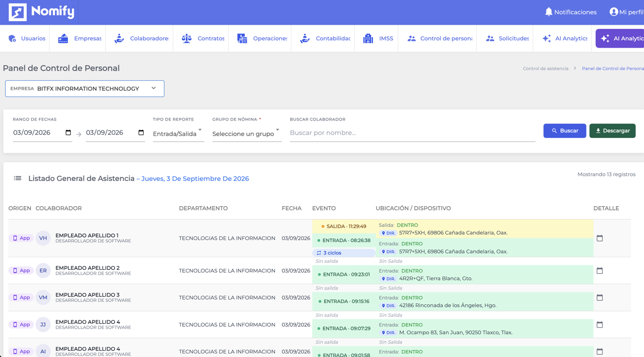This screenshot has height=357, width=644.
Task: Click the Nomify logo
Action: pyautogui.click(x=42, y=12)
